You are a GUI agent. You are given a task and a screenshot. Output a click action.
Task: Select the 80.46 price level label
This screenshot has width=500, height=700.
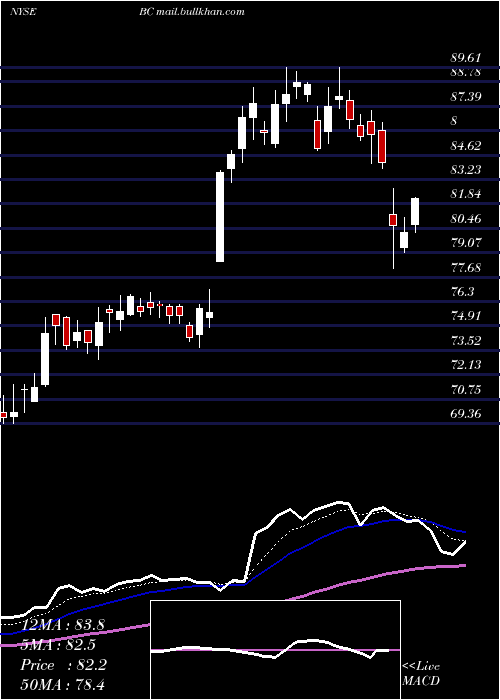click(466, 219)
